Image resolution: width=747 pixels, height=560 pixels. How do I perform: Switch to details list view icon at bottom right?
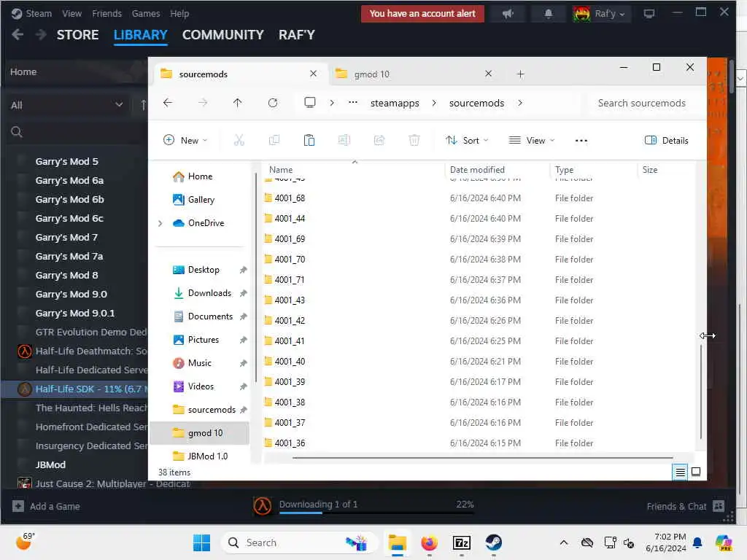(x=680, y=472)
